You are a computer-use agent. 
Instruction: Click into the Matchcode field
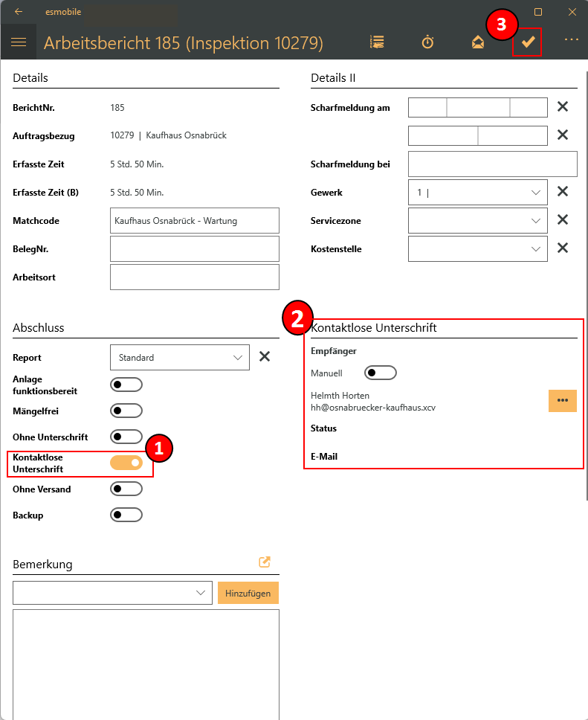tap(195, 221)
